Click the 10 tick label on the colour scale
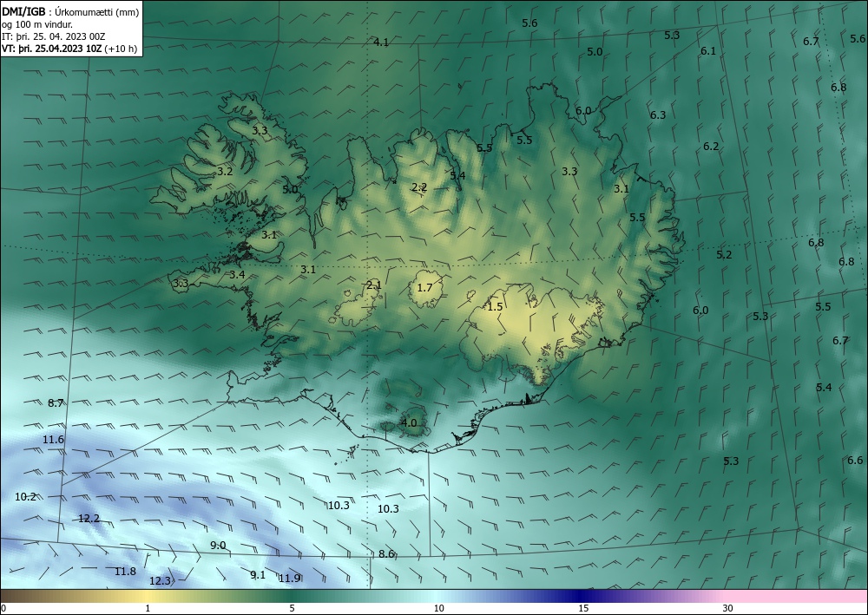The width and height of the screenshot is (868, 615). [x=438, y=608]
